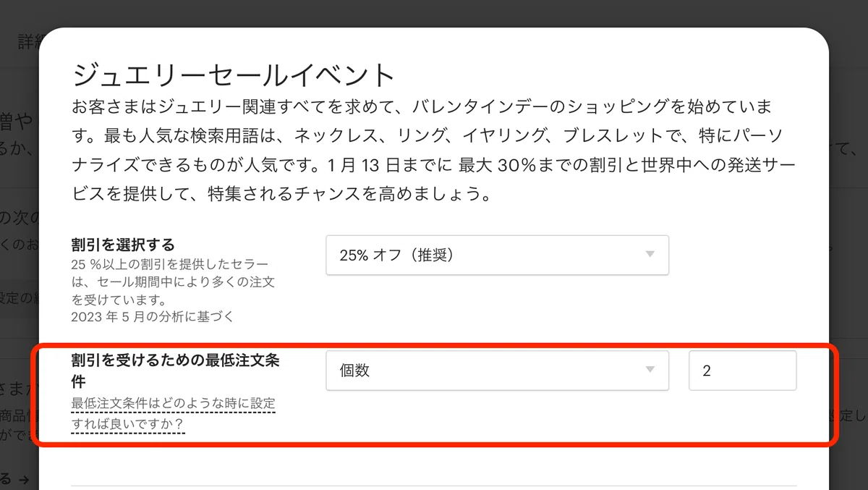The width and height of the screenshot is (868, 490).
Task: Click the horizontal divider below the minimum order section
Action: [434, 486]
